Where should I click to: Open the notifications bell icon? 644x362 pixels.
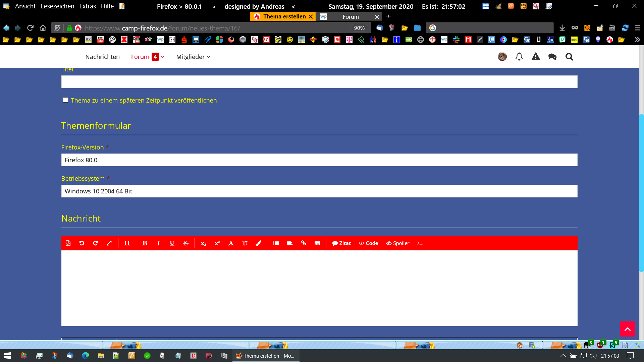(519, 57)
